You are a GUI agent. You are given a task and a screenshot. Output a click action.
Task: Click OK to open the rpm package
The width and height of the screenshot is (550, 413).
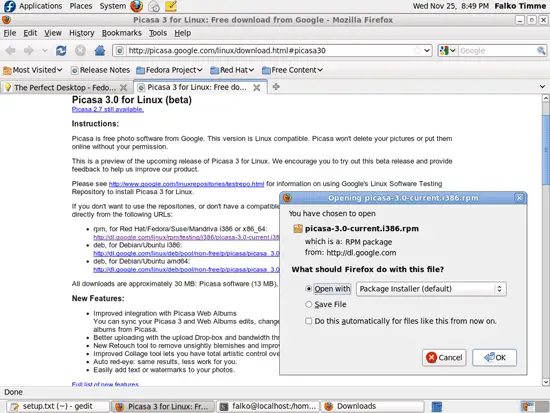(x=495, y=358)
